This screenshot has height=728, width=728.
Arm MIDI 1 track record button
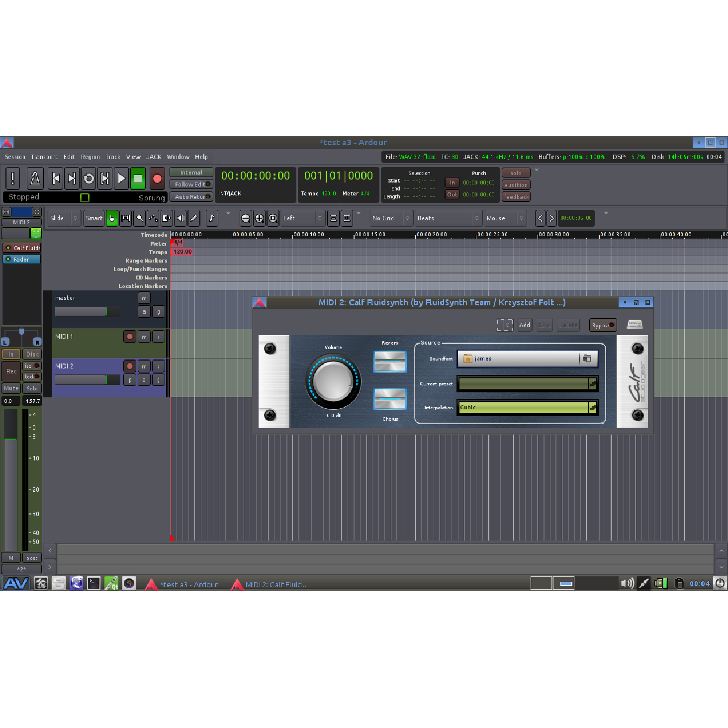click(x=130, y=337)
